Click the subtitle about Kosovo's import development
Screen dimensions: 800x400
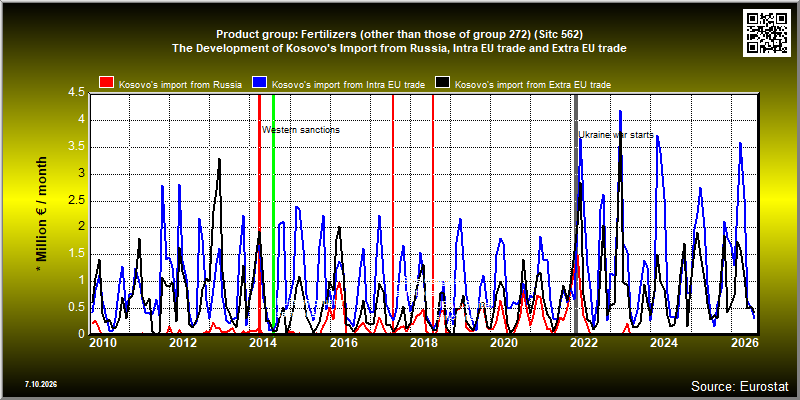[399, 48]
